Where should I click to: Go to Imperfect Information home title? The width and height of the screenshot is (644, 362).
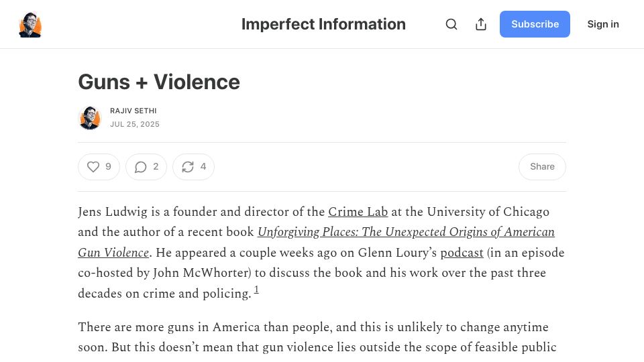coord(323,24)
